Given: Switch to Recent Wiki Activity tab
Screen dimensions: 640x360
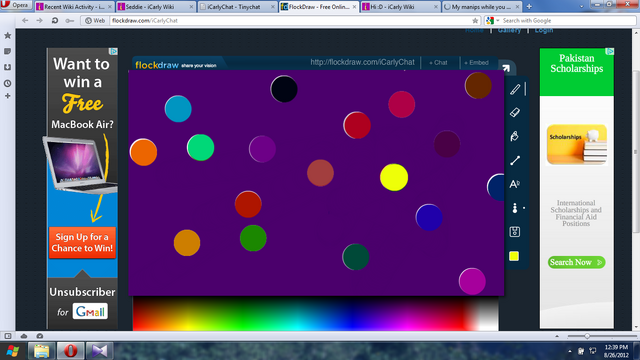Looking at the screenshot, I should [x=74, y=7].
